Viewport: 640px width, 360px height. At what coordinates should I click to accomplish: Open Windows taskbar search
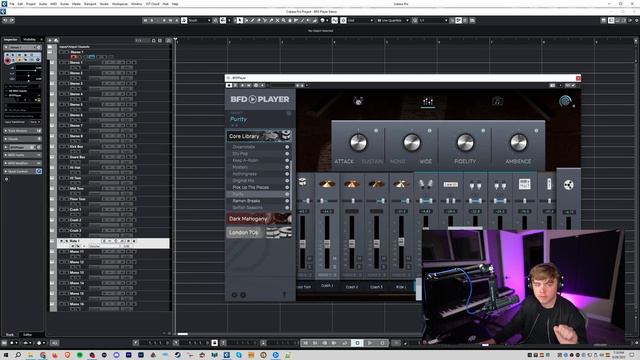click(18, 355)
